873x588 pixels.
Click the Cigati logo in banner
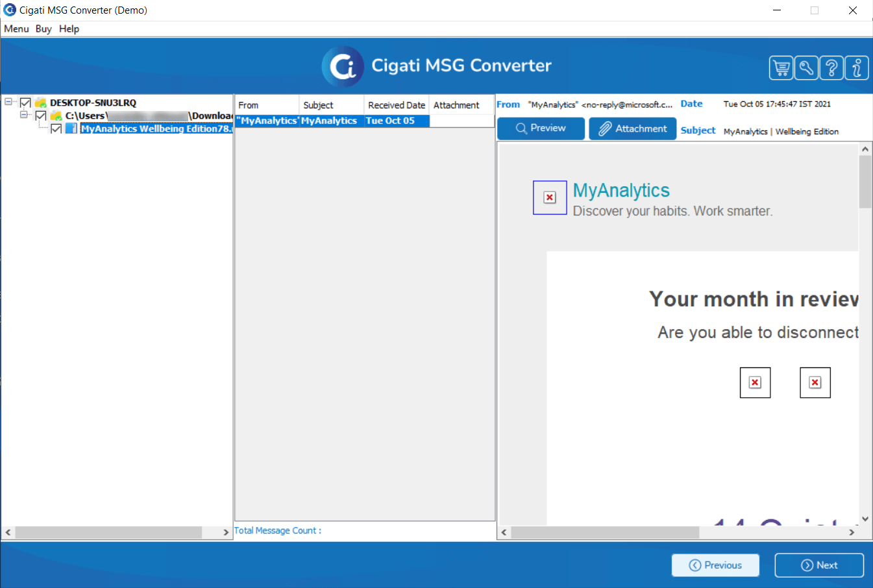[343, 66]
